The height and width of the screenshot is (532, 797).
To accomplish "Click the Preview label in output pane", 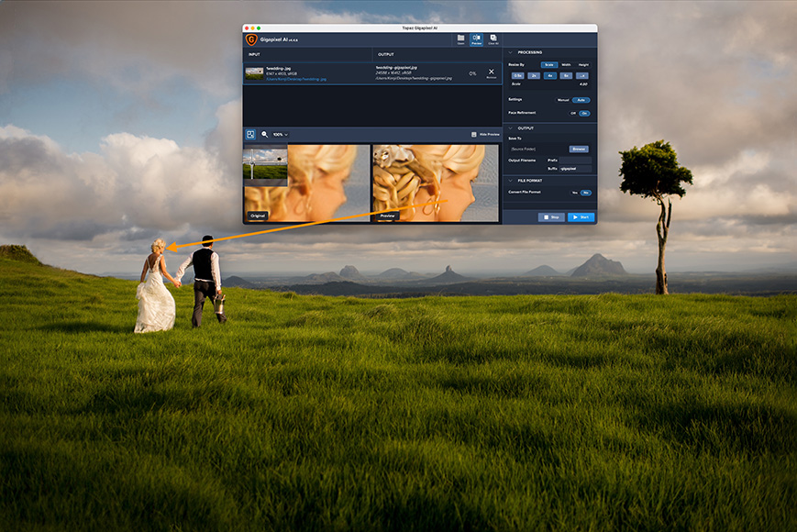I will coord(387,216).
